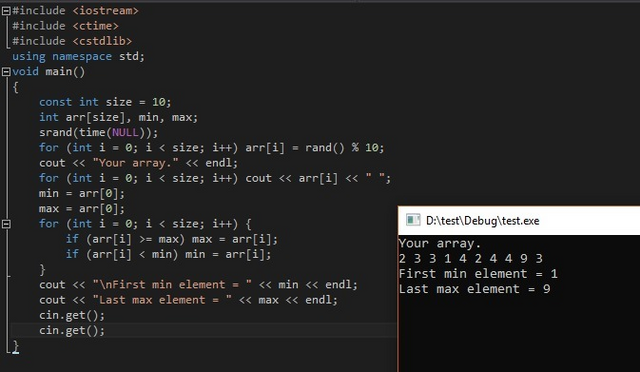This screenshot has width=640, height=372.
Task: Click the NULL keyword in srand call
Action: point(125,133)
